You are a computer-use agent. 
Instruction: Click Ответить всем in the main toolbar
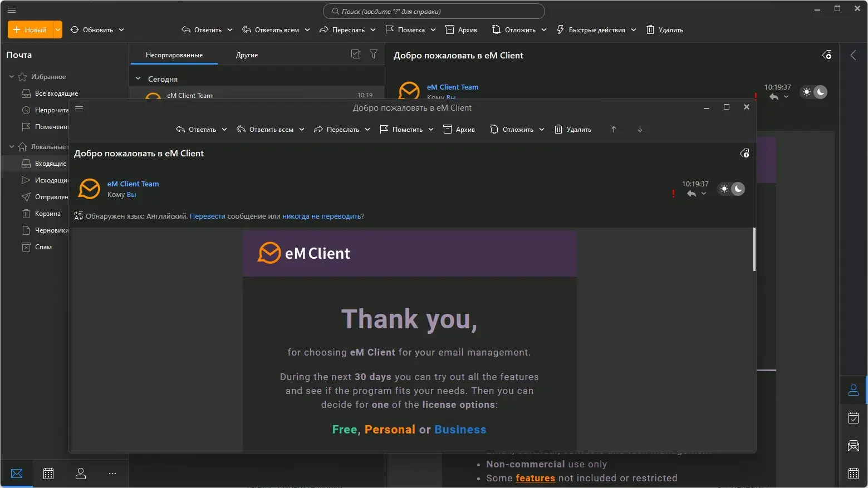pyautogui.click(x=271, y=30)
